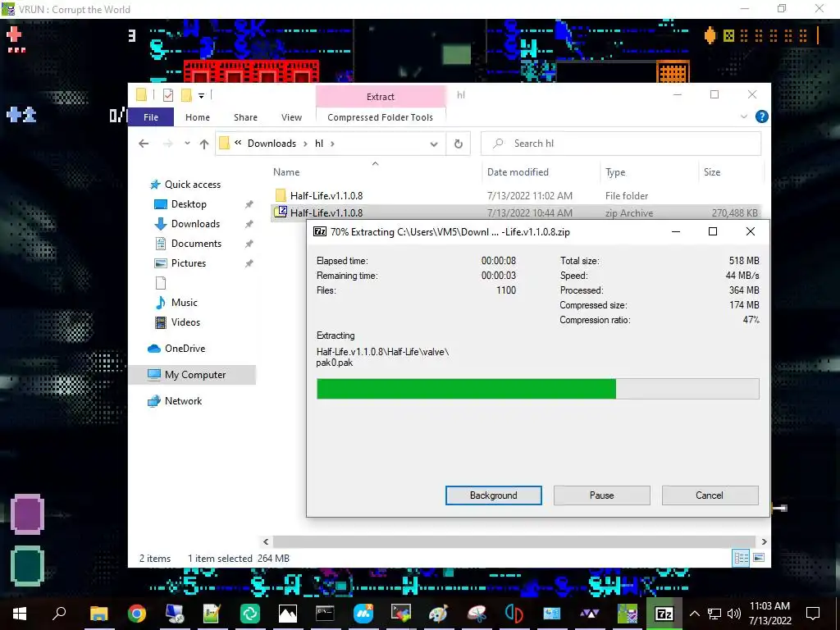
Task: Open Explorer Help question mark icon
Action: [x=761, y=116]
